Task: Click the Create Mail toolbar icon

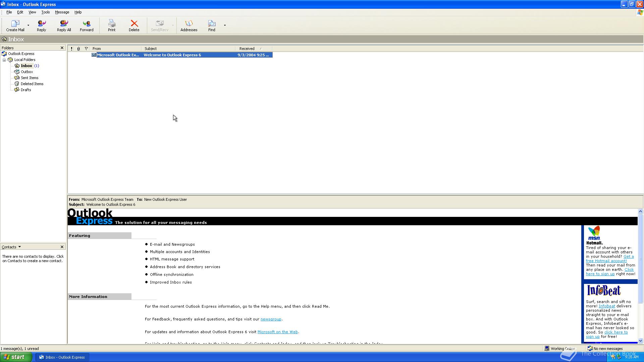Action: [x=15, y=25]
